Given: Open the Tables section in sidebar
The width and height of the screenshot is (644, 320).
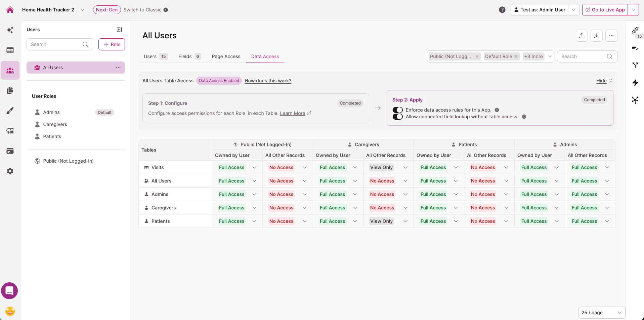Looking at the screenshot, I should pyautogui.click(x=10, y=50).
